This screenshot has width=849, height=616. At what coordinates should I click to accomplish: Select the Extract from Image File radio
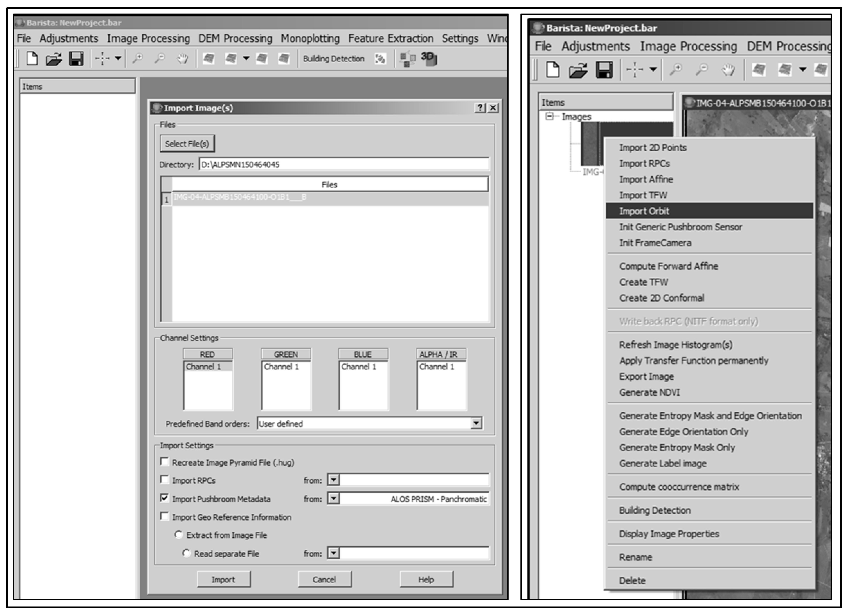[x=178, y=534]
